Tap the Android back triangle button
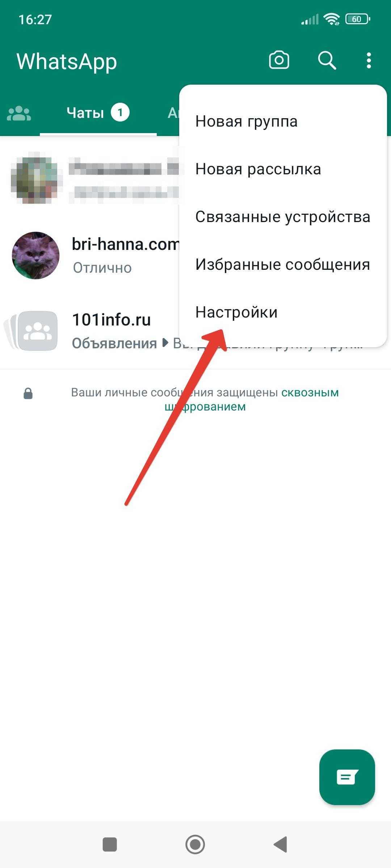 281,844
